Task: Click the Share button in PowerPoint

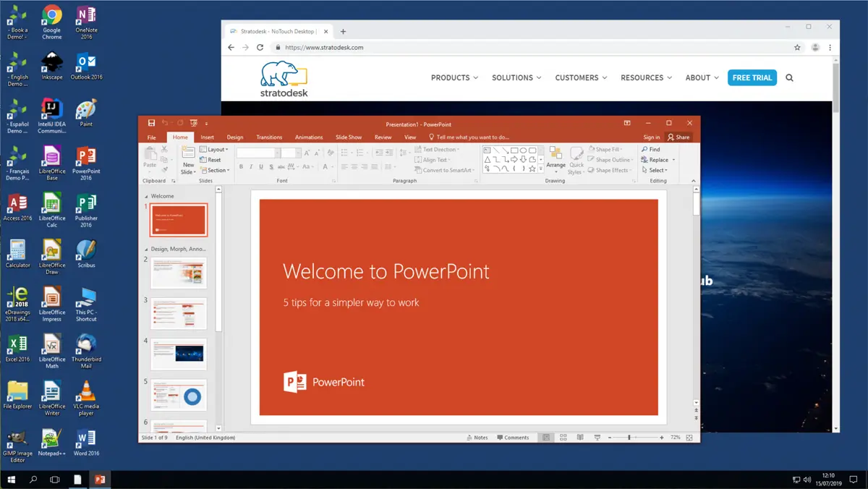Action: tap(678, 137)
